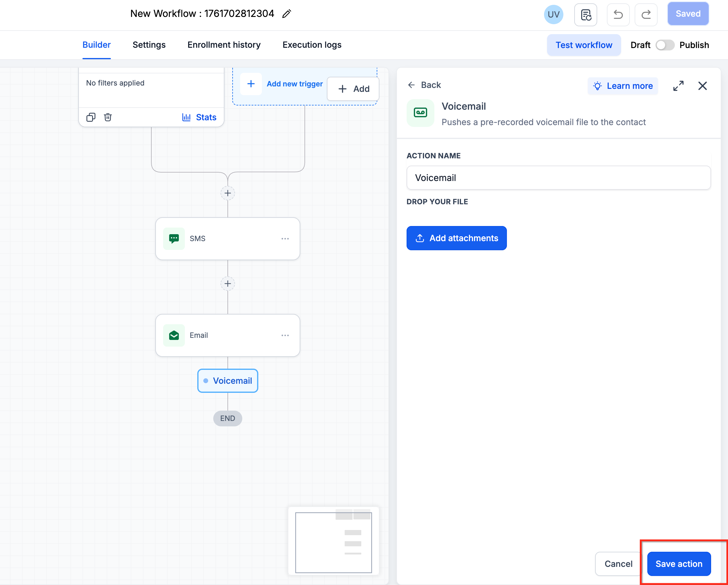Open the Settings tab

click(149, 45)
